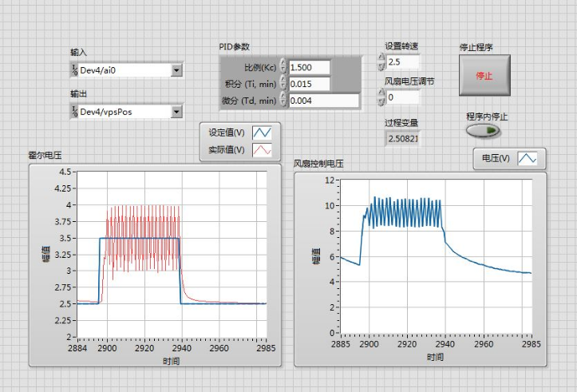Image resolution: width=577 pixels, height=392 pixels.
Task: Click the 设置转速 stepper arrows
Action: pos(381,61)
